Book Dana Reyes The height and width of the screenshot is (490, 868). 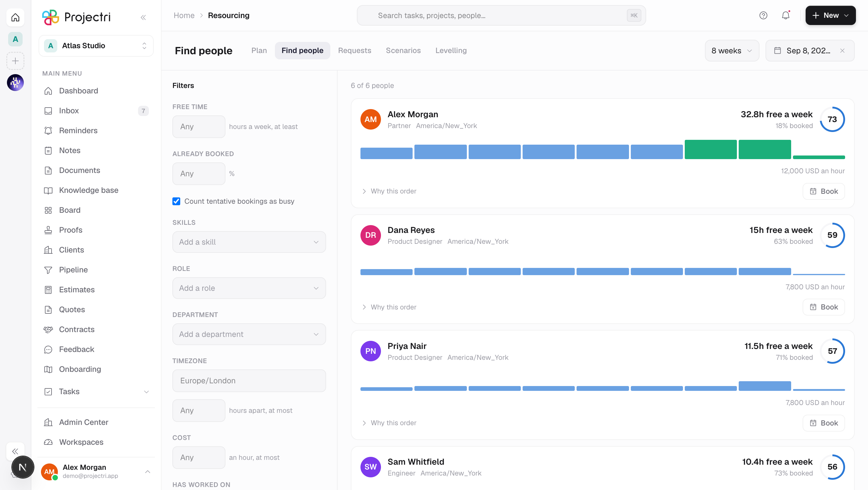pos(823,307)
